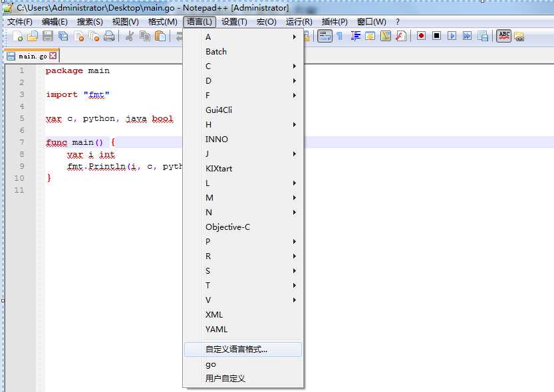Expand the N language submenu
The image size is (554, 392).
(x=243, y=213)
